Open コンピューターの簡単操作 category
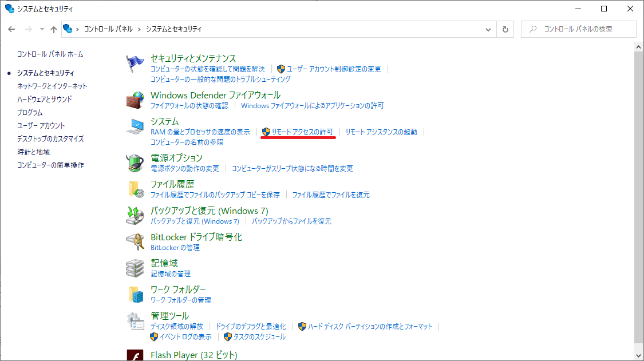Screen dimensions: 644x361 pyautogui.click(x=50, y=165)
